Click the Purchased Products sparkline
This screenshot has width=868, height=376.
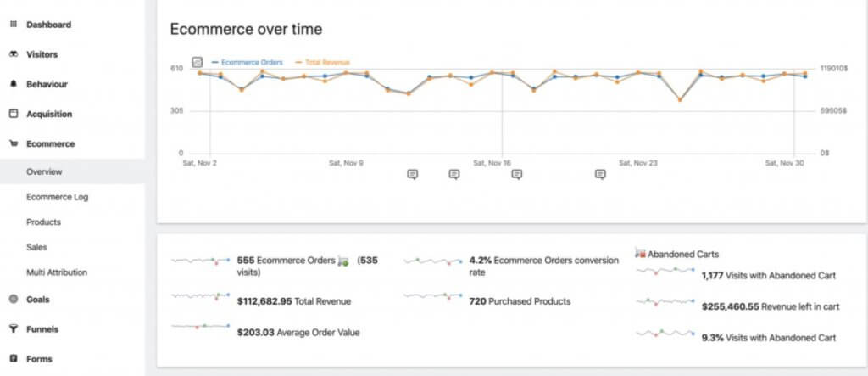433,296
